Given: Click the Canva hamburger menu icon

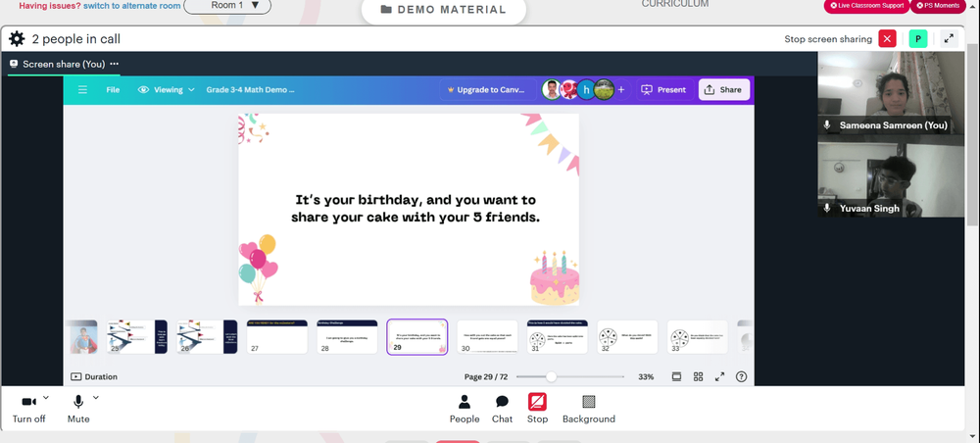Looking at the screenshot, I should (x=82, y=90).
